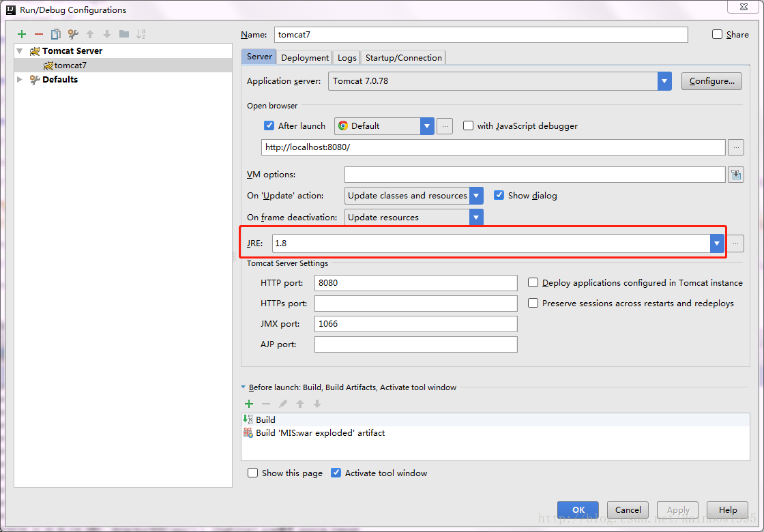The width and height of the screenshot is (764, 532).
Task: Switch to Server tab
Action: [259, 57]
